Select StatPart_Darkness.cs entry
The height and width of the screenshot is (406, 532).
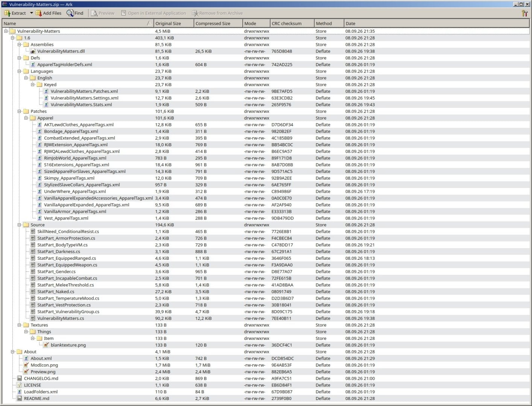58,251
